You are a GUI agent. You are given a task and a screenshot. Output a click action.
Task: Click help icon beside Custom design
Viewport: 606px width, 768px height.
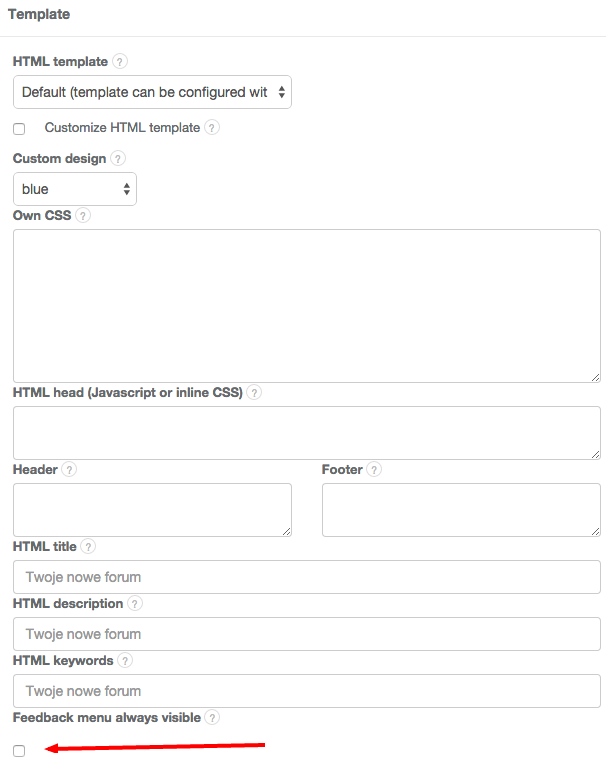click(118, 159)
